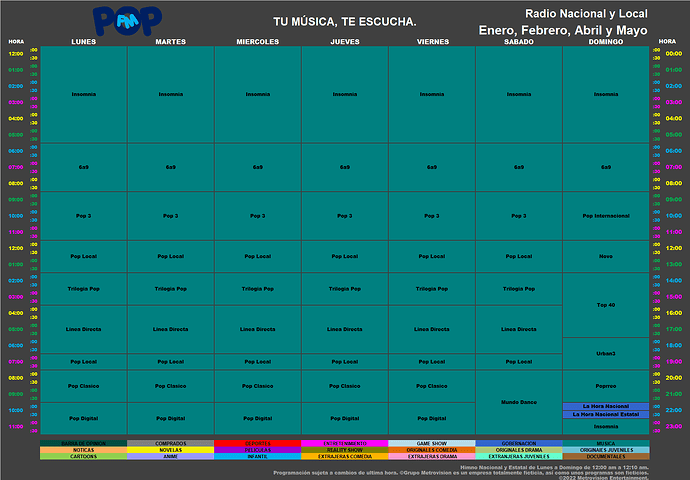
Task: Select the DOMINGO column header
Action: coord(606,42)
